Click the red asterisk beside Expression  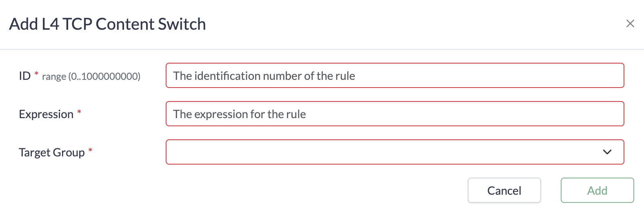point(79,112)
